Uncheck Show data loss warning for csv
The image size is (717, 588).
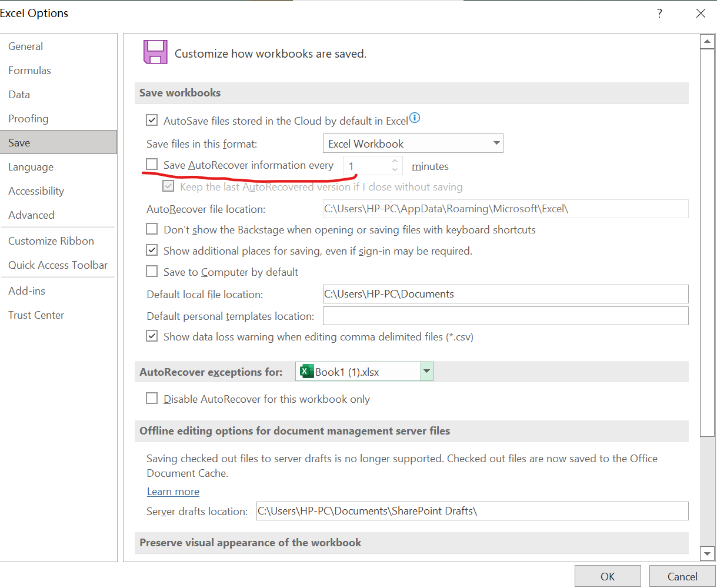coord(152,336)
